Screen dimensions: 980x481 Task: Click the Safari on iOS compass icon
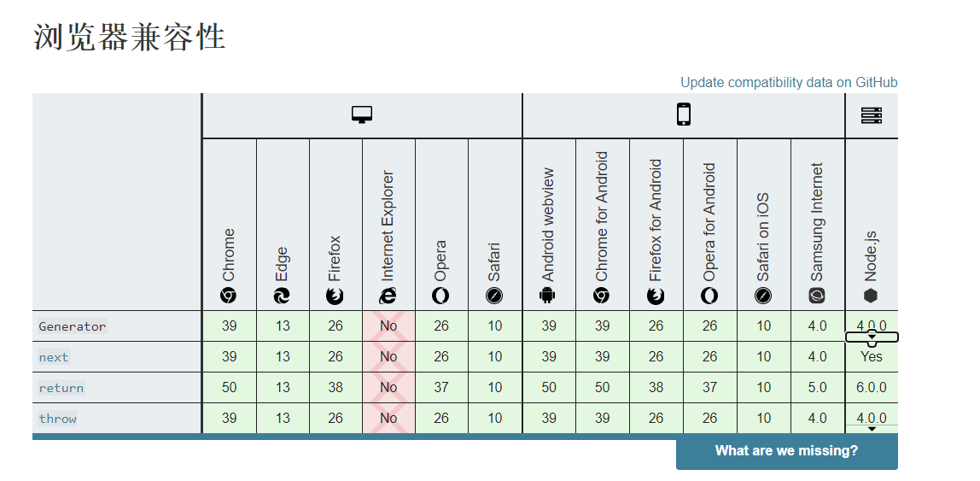(763, 296)
